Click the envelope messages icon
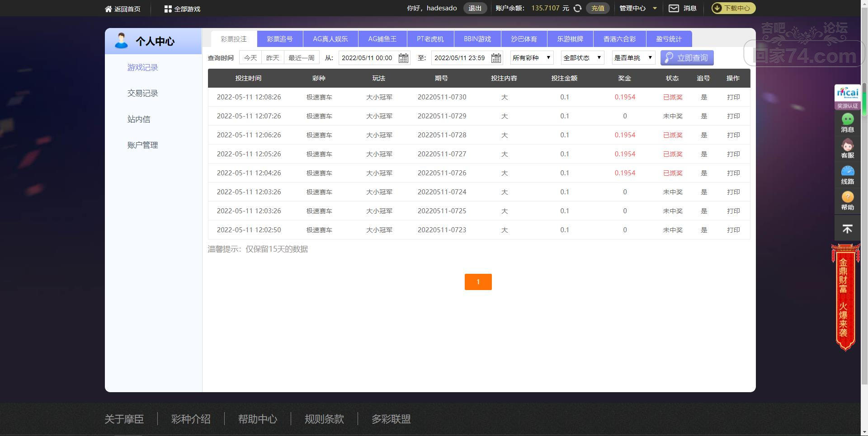The image size is (868, 436). [674, 8]
